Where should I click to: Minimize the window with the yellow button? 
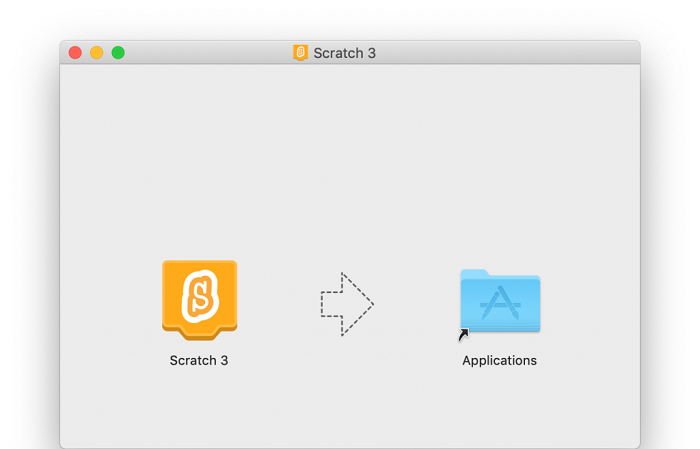(x=97, y=53)
